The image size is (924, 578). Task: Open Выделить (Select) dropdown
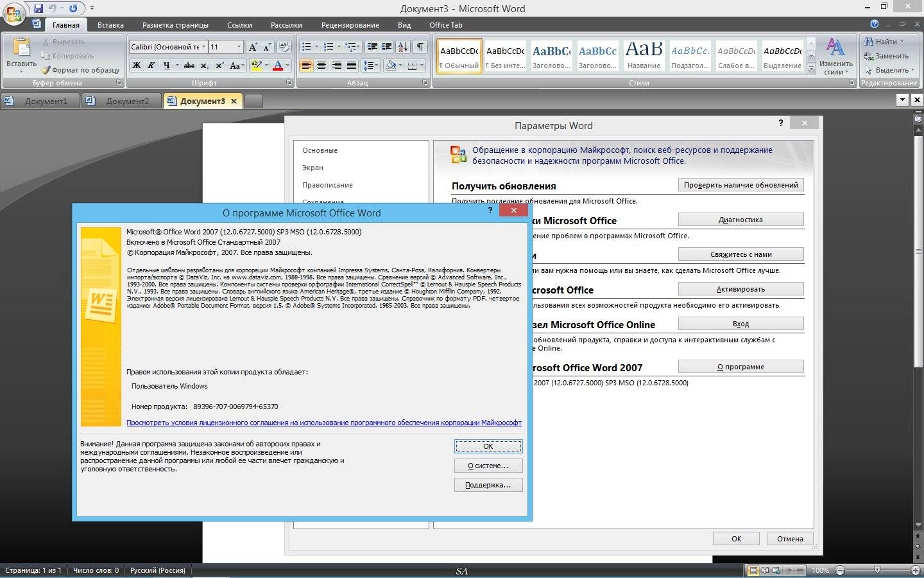889,70
